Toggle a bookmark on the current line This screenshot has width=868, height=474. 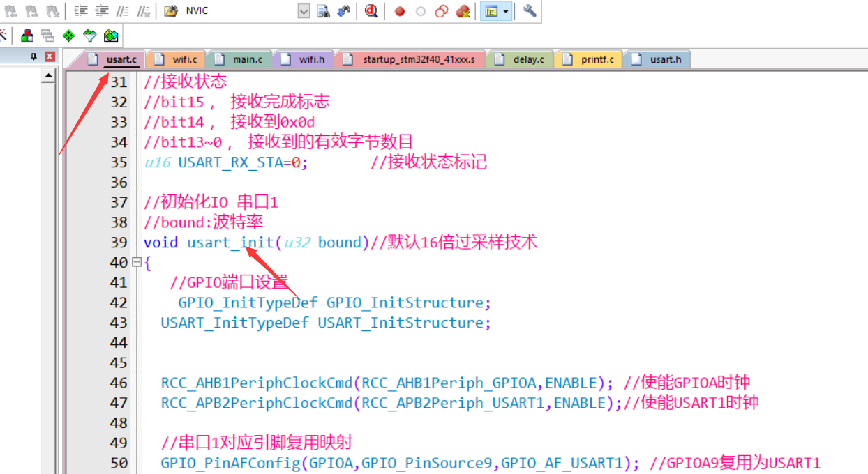tap(9, 11)
